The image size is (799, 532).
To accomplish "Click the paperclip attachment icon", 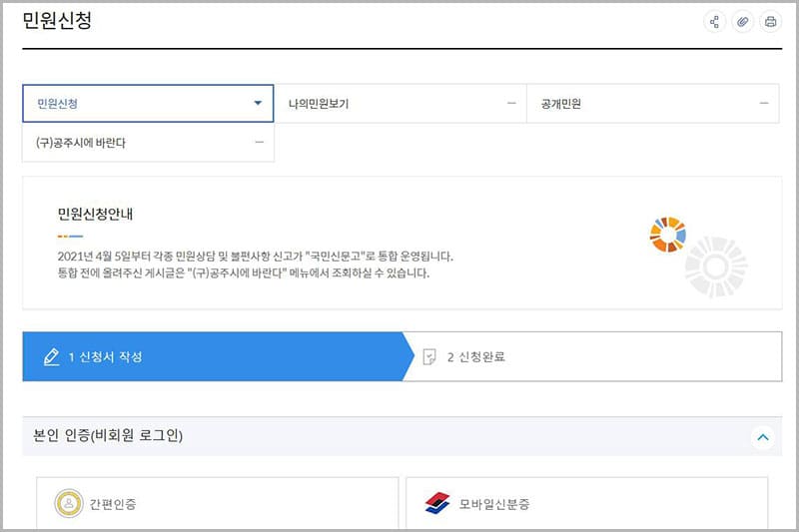I will [742, 22].
